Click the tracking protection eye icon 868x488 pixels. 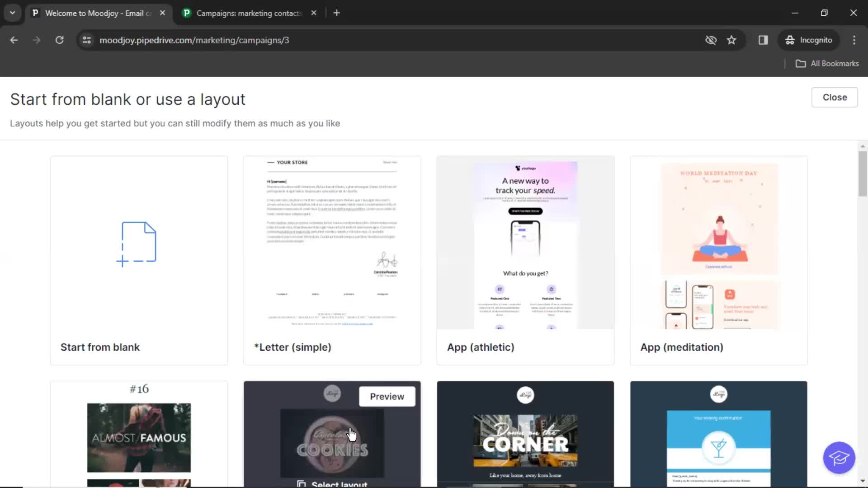coord(711,40)
